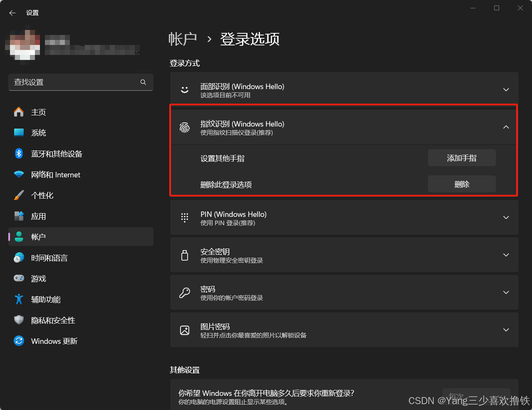Expand the 面部识别 (Windows Hello) chevron
This screenshot has width=532, height=410.
click(506, 89)
